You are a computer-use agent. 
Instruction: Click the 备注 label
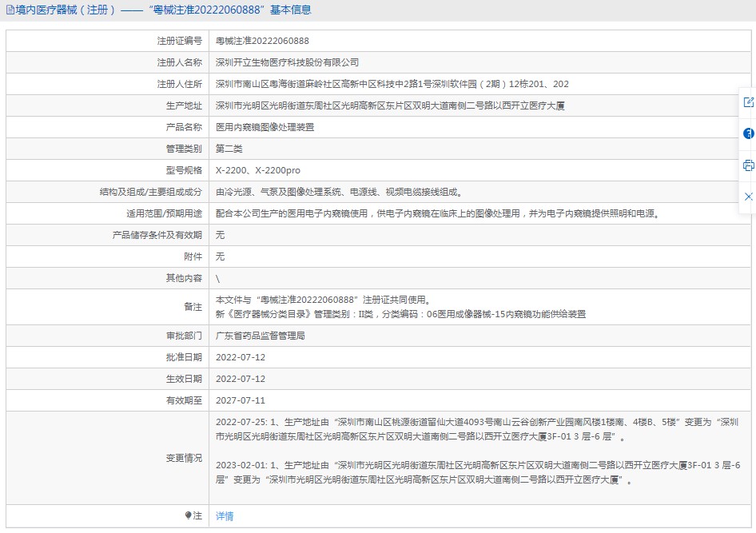click(x=193, y=307)
